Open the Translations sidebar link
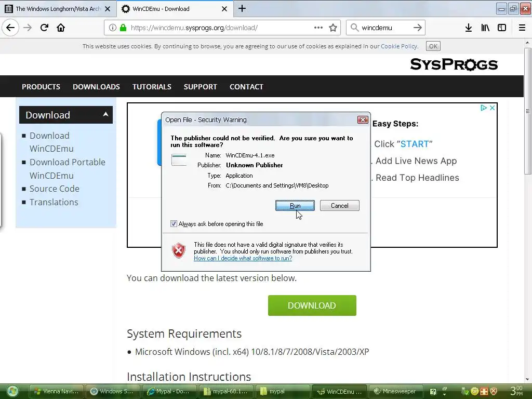Viewport: 532px width, 399px height. pos(54,202)
